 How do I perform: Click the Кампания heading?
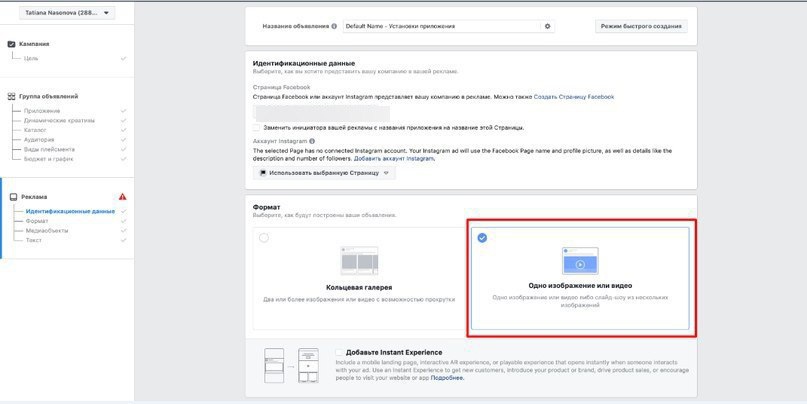tap(34, 44)
